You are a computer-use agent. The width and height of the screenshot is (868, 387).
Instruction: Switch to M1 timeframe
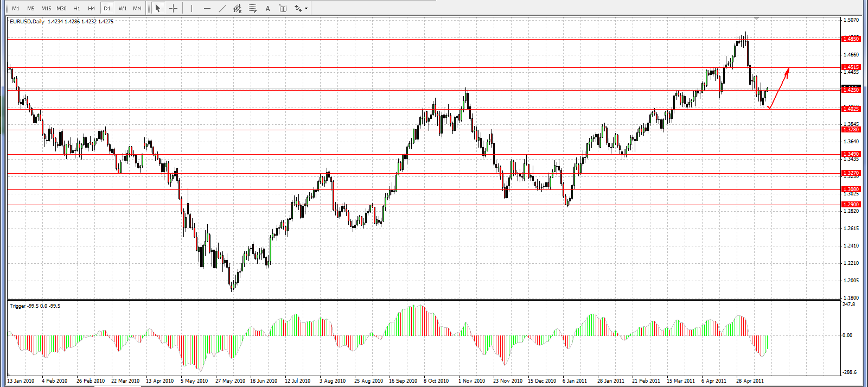(x=16, y=8)
